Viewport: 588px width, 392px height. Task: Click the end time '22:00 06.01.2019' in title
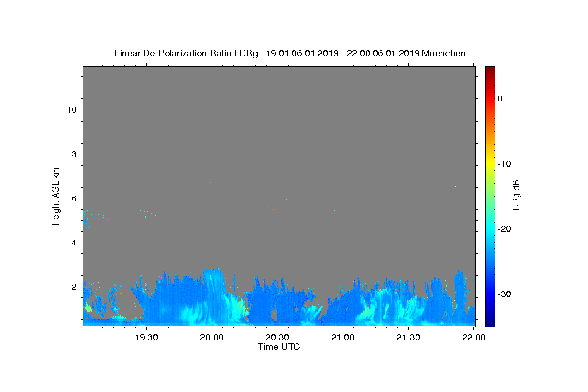383,53
